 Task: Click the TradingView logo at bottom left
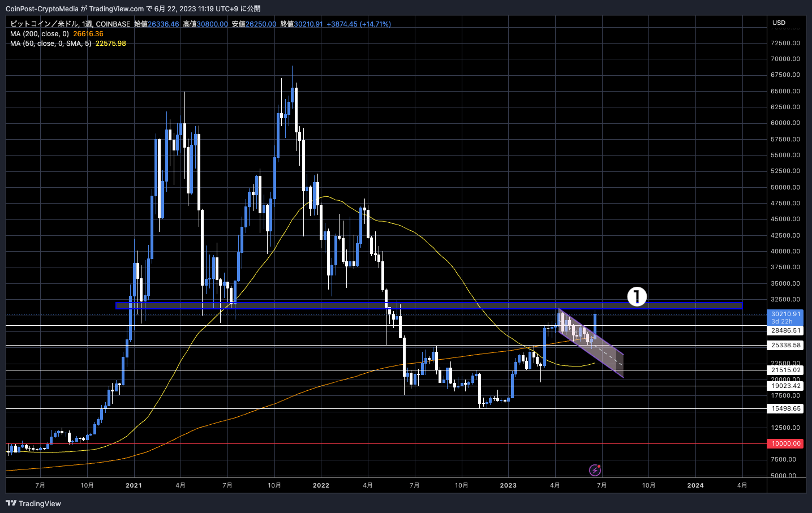[33, 503]
